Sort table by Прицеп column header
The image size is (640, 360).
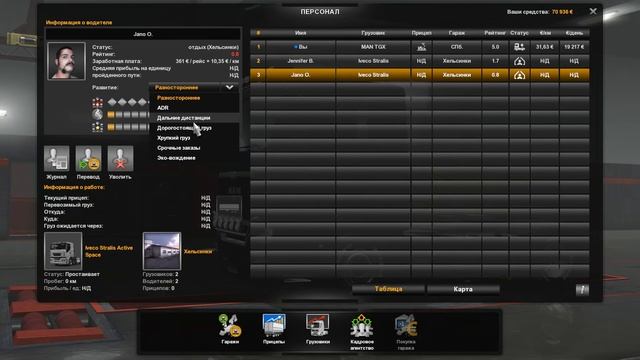point(421,33)
